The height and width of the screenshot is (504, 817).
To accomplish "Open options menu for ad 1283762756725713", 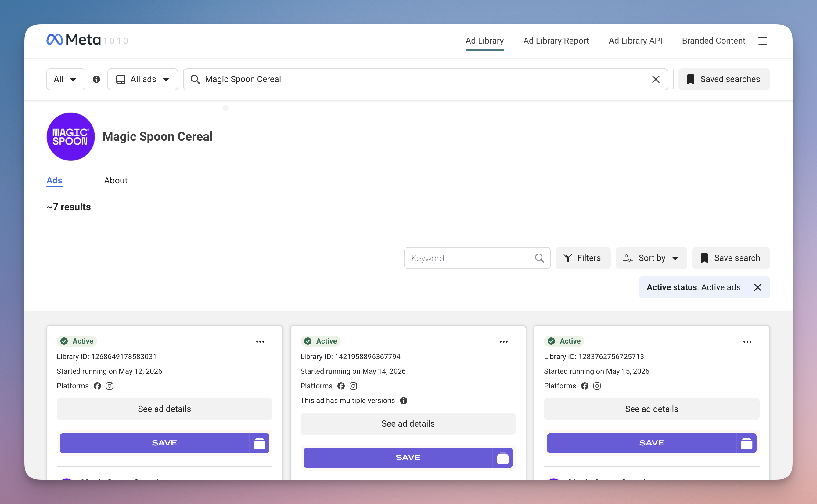I will pos(747,342).
